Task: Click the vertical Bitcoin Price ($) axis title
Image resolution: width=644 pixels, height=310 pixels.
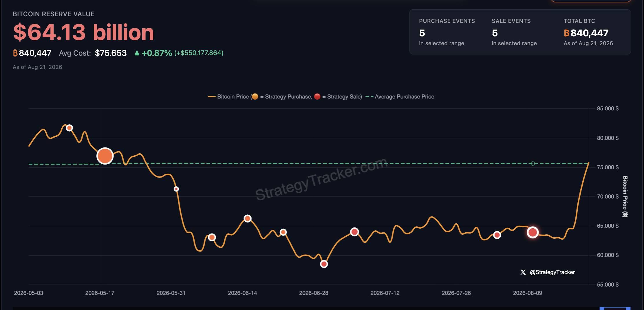Action: point(625,196)
